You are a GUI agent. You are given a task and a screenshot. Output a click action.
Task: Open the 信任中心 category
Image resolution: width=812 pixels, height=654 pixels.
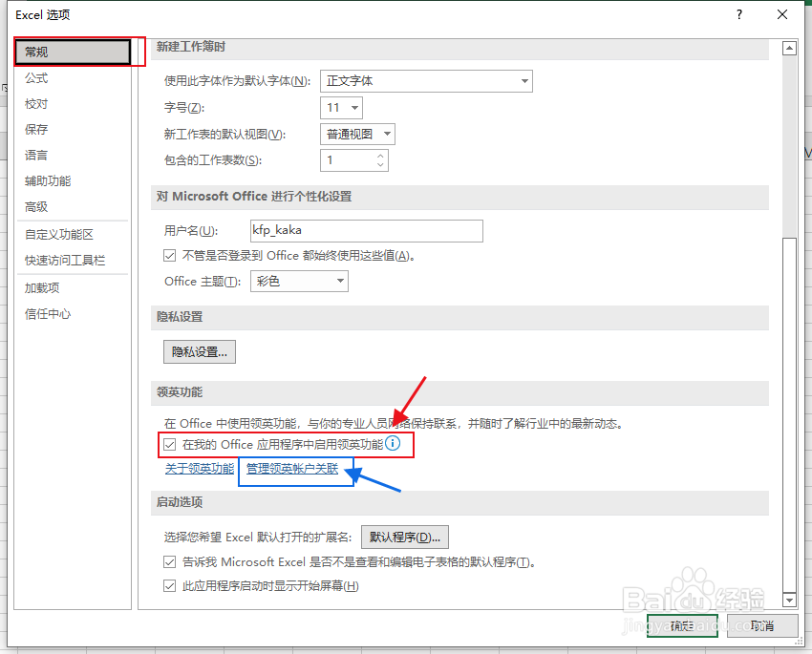[x=48, y=313]
